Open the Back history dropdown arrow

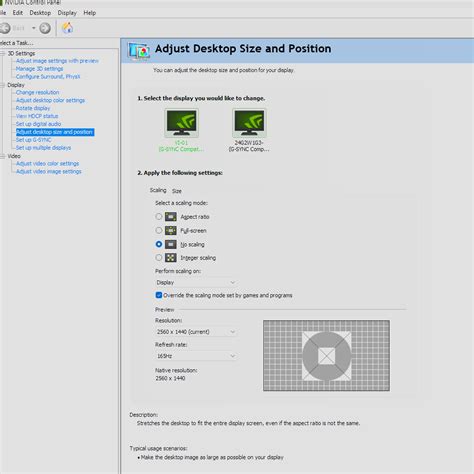pyautogui.click(x=34, y=28)
